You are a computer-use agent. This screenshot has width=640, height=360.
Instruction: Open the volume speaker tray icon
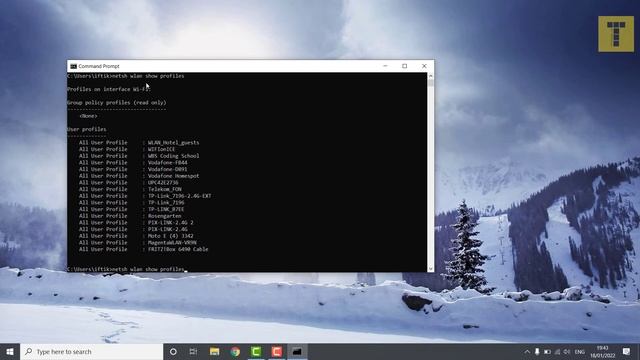(x=567, y=351)
